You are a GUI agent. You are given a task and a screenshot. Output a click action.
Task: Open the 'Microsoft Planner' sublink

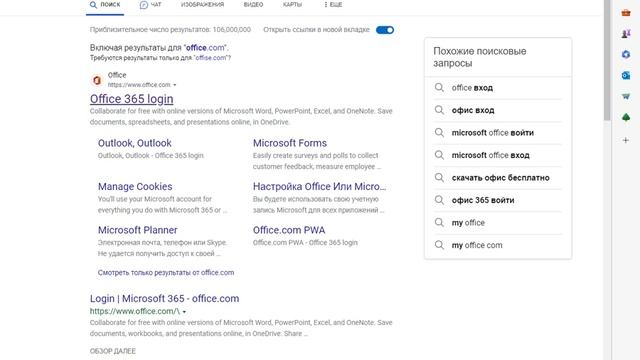[x=138, y=230]
